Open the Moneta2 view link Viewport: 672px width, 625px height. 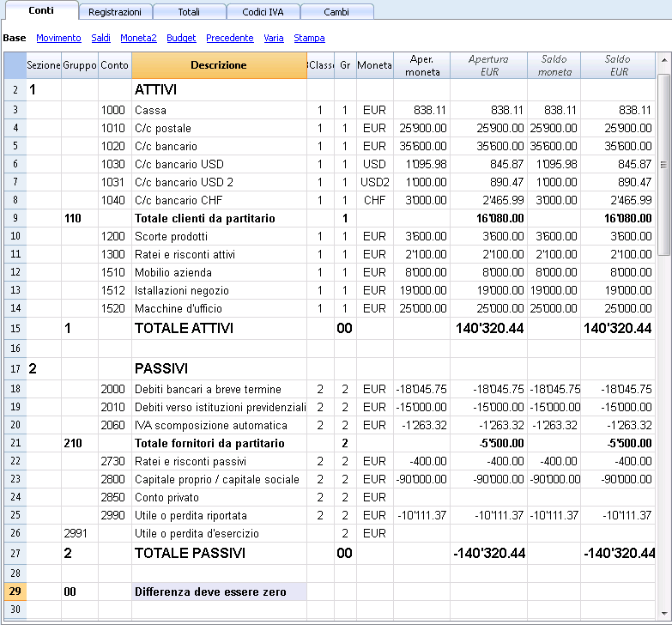click(x=138, y=38)
